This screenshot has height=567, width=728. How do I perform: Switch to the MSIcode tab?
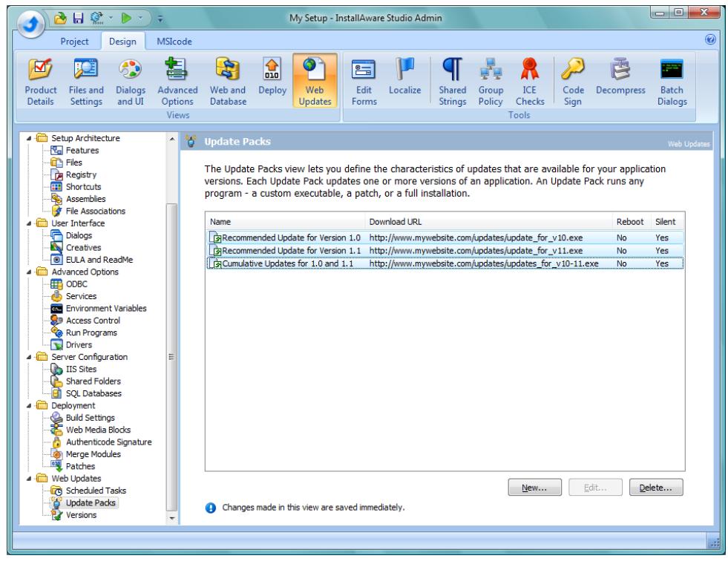(x=174, y=42)
